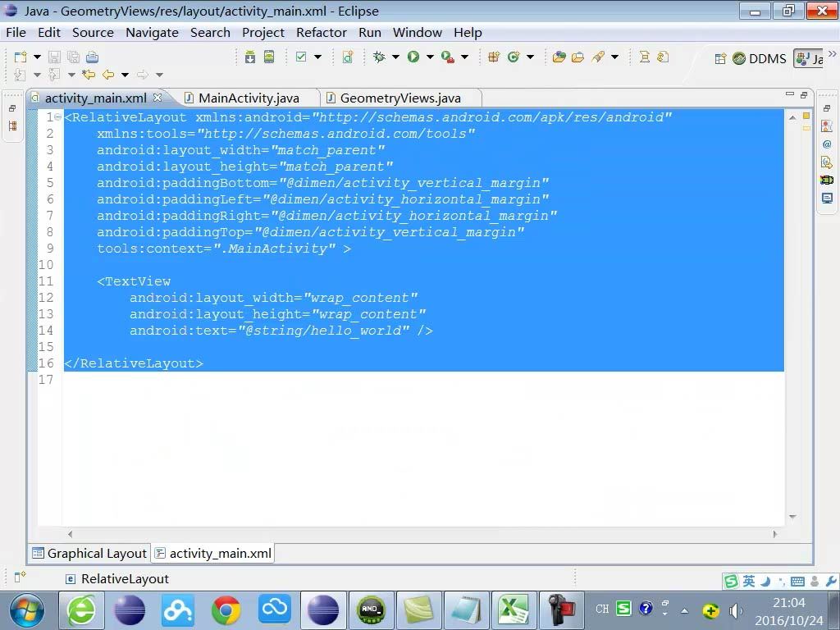Open the Console fast view icon

[827, 199]
